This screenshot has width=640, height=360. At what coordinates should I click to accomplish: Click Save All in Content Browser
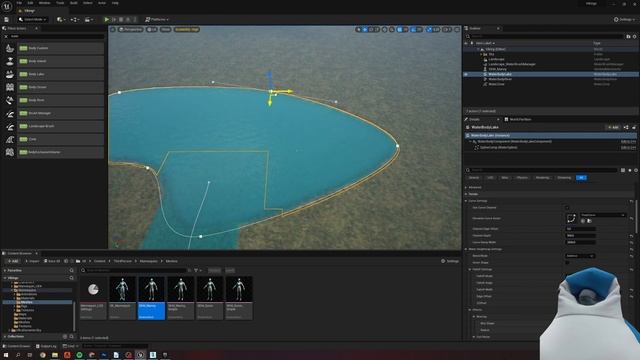[52, 261]
